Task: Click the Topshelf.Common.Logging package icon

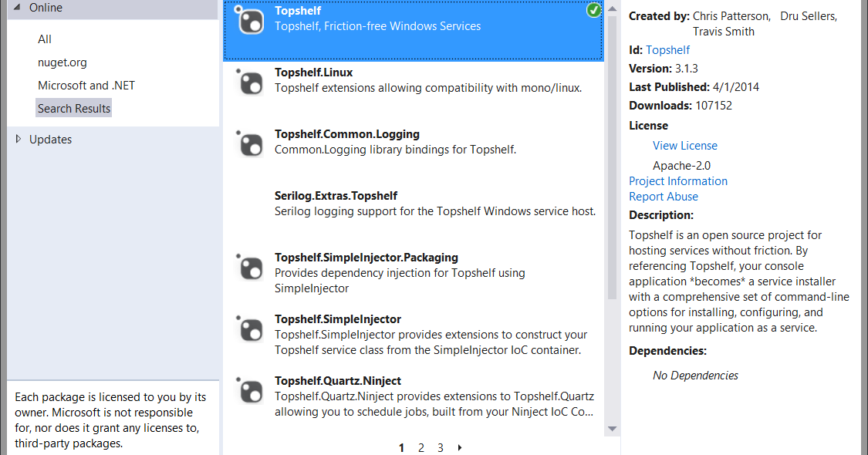Action: click(250, 144)
